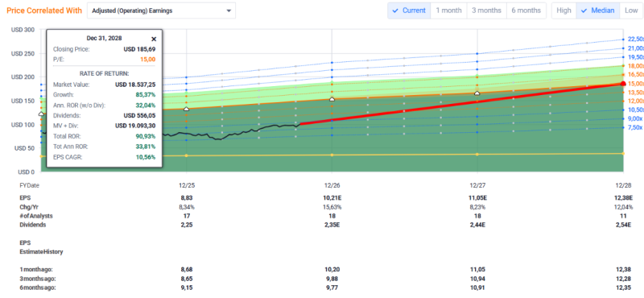The image size is (644, 298).
Task: Click the EPS estimate 11,05E
Action: (x=477, y=197)
